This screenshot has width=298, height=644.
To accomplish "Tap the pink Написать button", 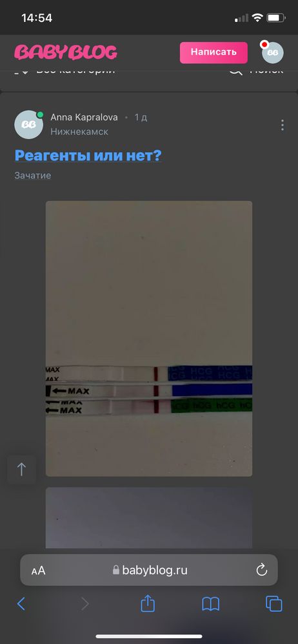I will 214,53.
